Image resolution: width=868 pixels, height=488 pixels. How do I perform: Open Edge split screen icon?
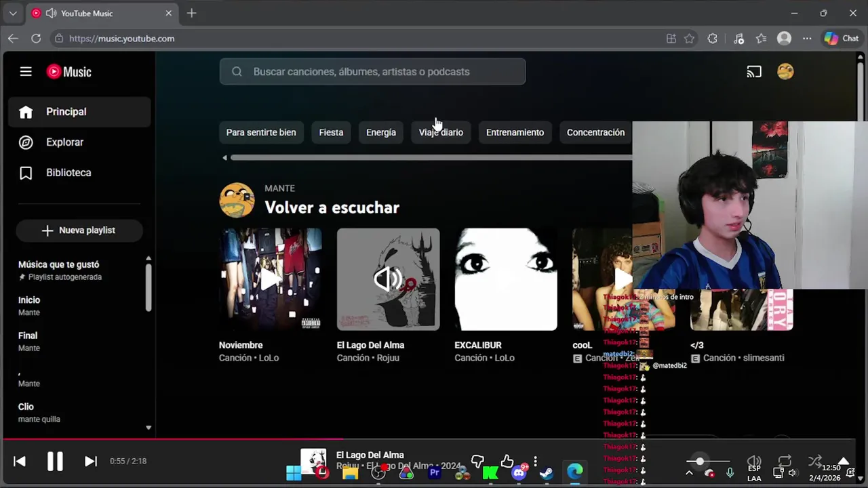(671, 39)
